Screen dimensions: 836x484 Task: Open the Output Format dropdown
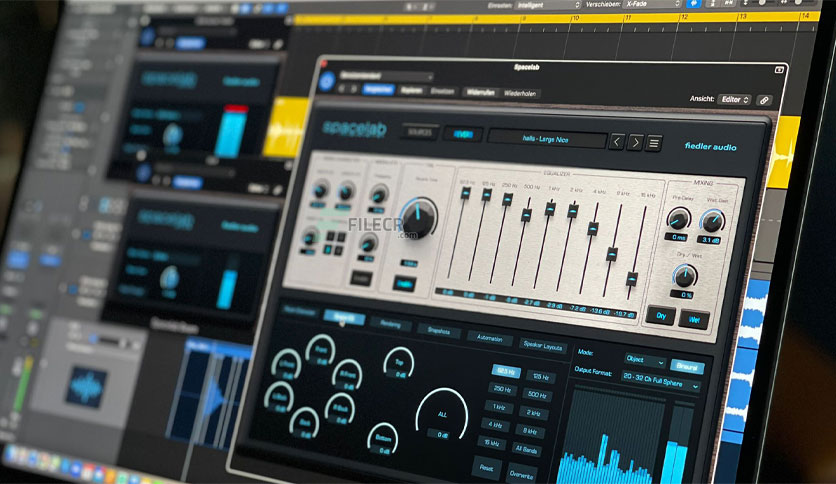click(x=660, y=381)
